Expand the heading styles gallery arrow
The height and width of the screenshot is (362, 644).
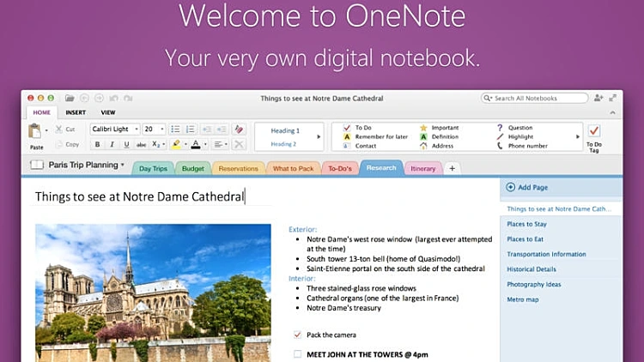[x=319, y=136]
